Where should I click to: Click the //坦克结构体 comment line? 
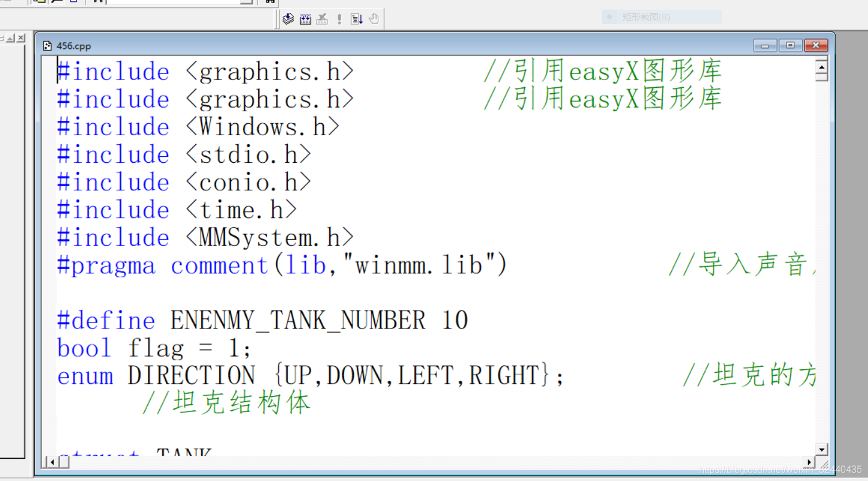[x=227, y=403]
